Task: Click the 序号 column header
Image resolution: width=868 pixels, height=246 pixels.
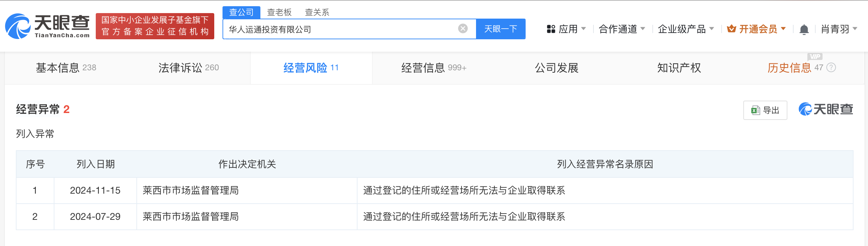Action: (35, 164)
